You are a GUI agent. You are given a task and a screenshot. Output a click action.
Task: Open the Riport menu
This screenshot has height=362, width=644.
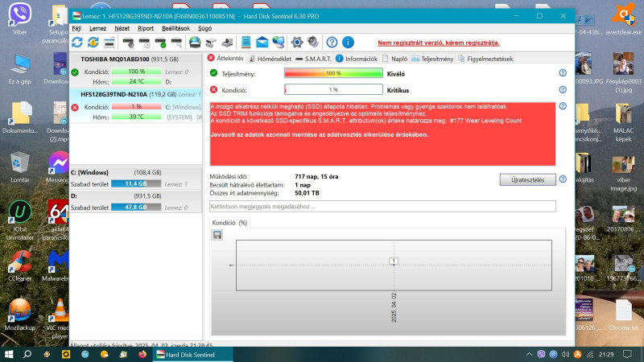click(x=146, y=28)
